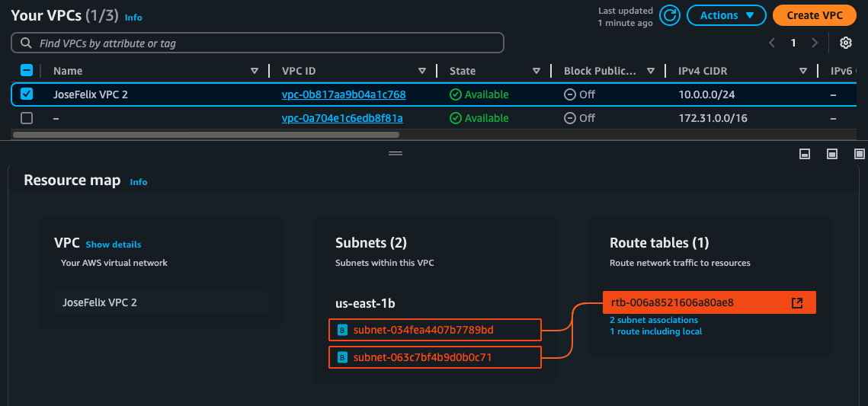The height and width of the screenshot is (406, 868).
Task: Click VPC ID column header
Action: pyautogui.click(x=299, y=71)
